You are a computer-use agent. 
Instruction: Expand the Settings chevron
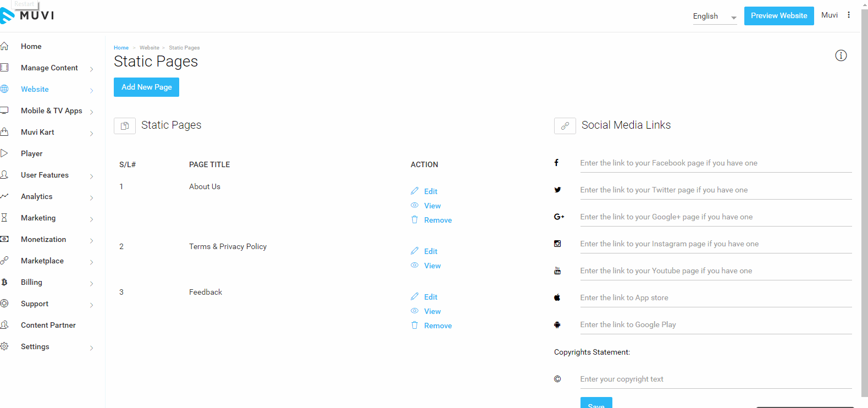pyautogui.click(x=91, y=348)
